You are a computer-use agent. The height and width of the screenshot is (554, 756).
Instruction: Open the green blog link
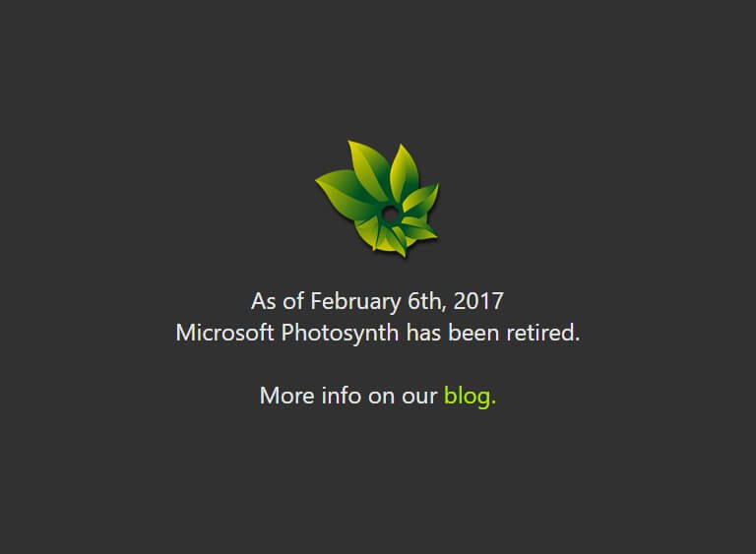click(467, 397)
